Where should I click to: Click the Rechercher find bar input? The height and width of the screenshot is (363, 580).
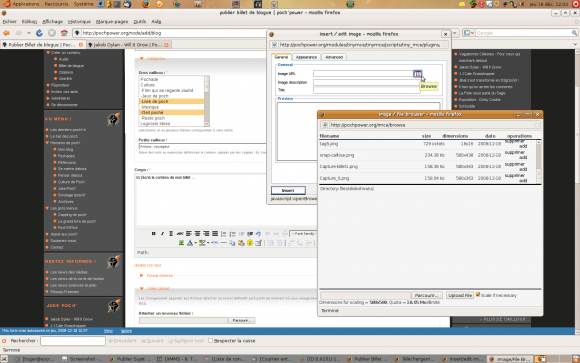click(x=73, y=340)
